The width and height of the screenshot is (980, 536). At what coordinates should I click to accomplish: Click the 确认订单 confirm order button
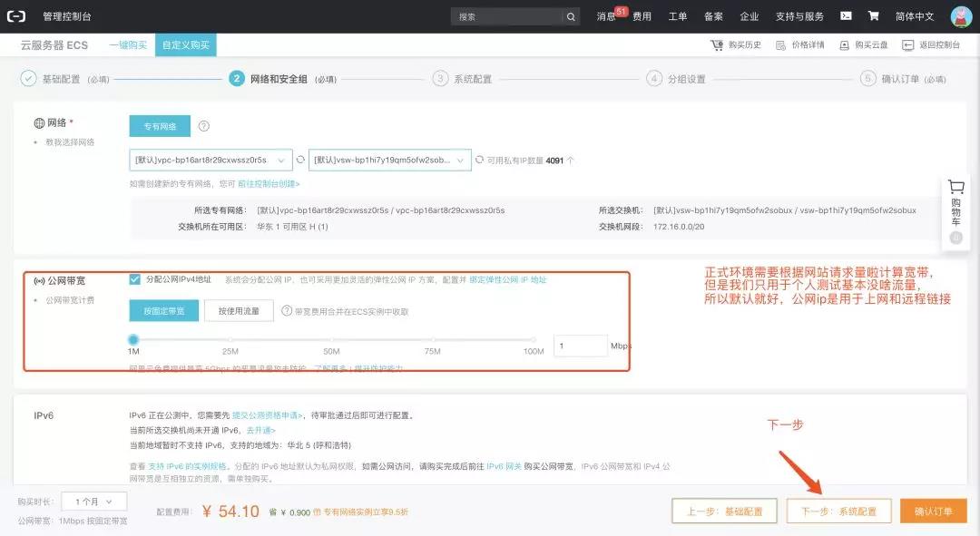click(x=934, y=511)
